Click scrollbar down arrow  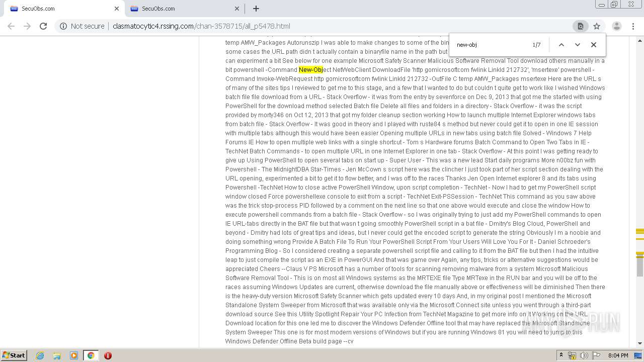pyautogui.click(x=639, y=343)
